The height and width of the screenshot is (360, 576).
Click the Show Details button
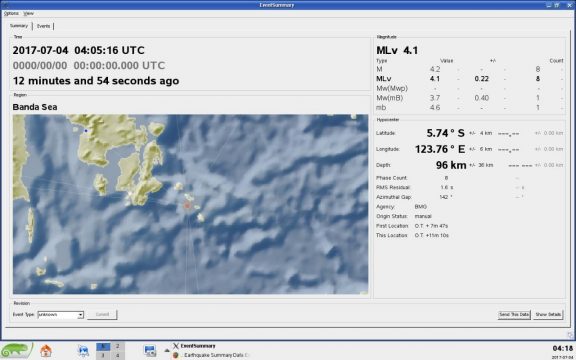[x=548, y=314]
